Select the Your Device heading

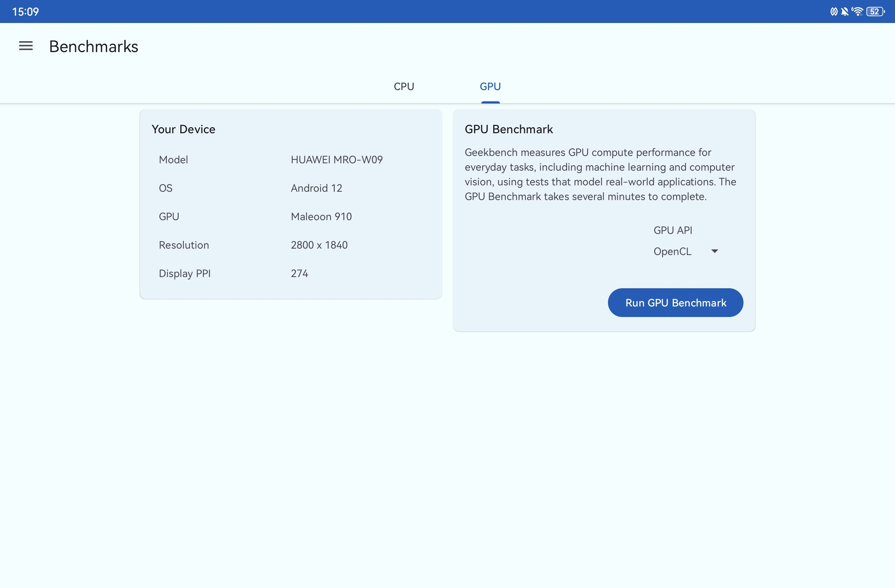(183, 129)
